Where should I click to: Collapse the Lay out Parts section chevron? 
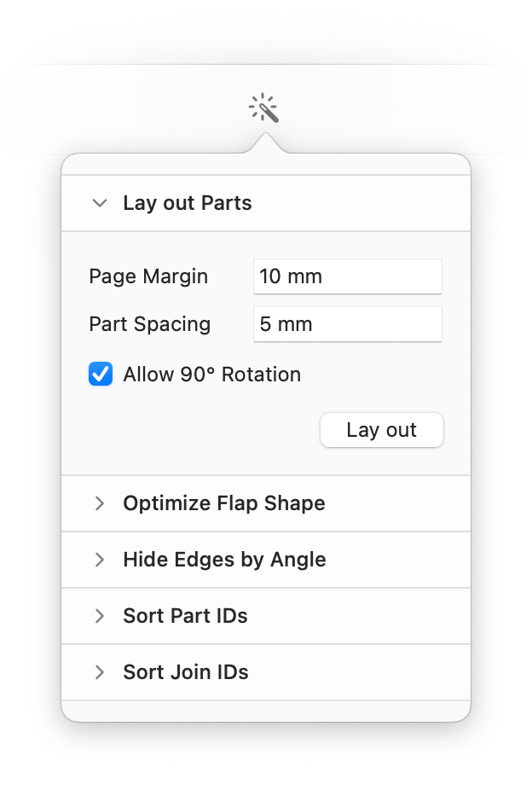100,203
